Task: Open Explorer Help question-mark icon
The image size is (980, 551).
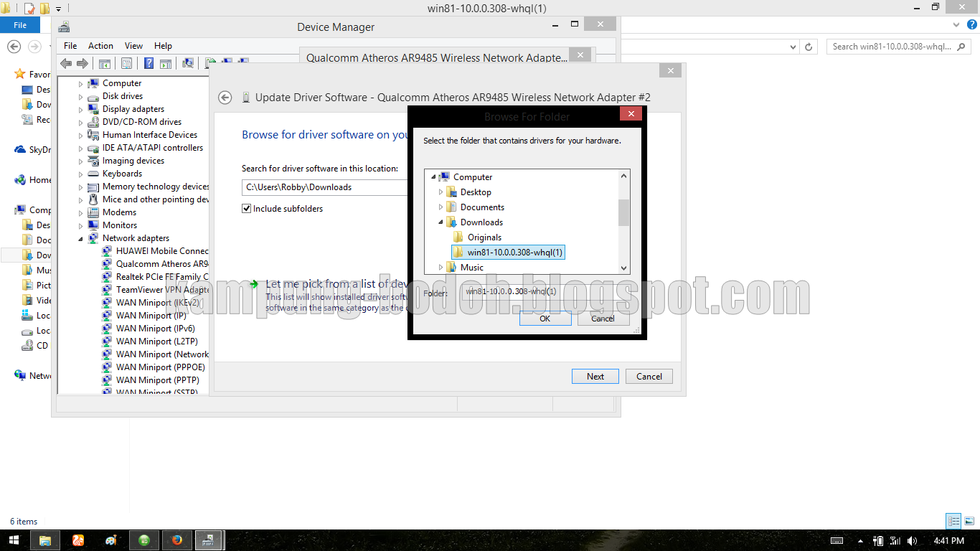Action: pos(971,25)
